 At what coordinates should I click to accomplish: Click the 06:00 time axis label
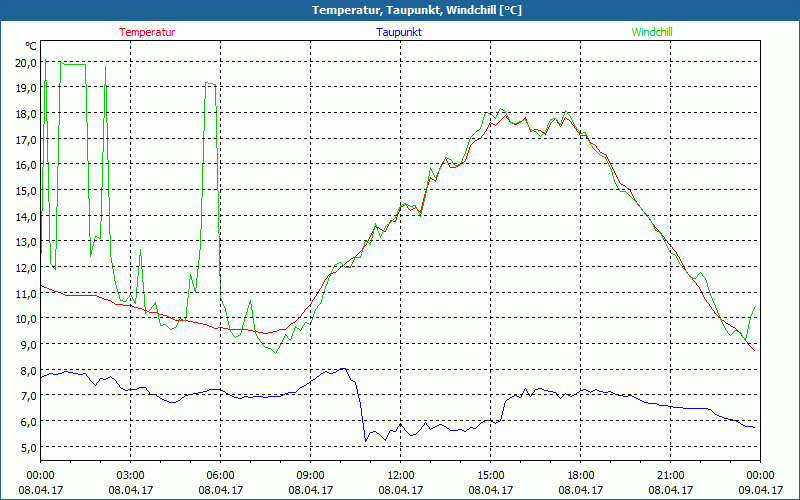220,476
